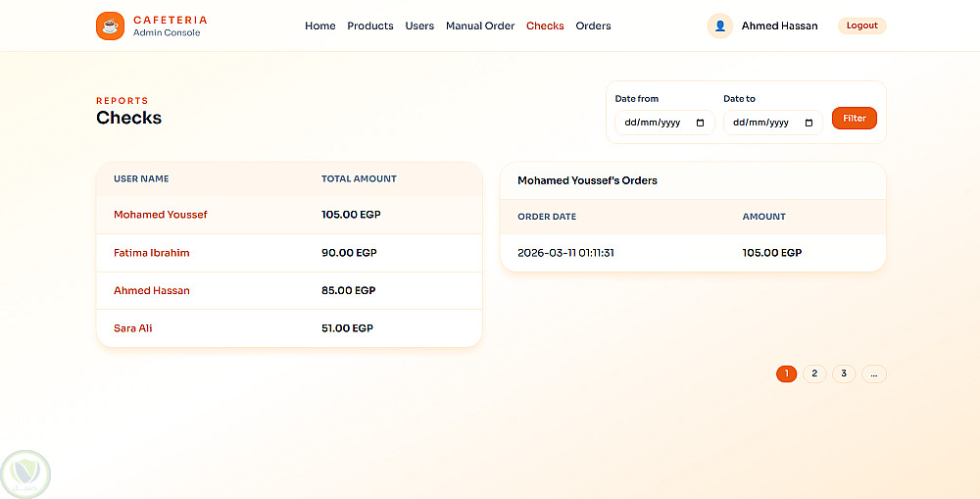The width and height of the screenshot is (980, 499).
Task: Click the USER NAME column header
Action: (x=141, y=178)
